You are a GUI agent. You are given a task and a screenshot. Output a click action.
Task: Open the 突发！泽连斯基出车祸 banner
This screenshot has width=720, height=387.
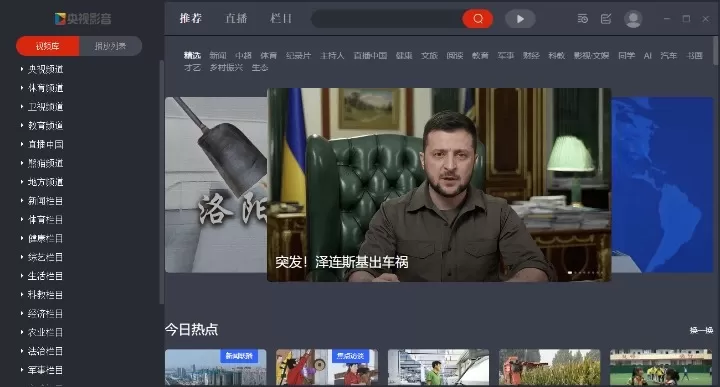[x=439, y=185]
